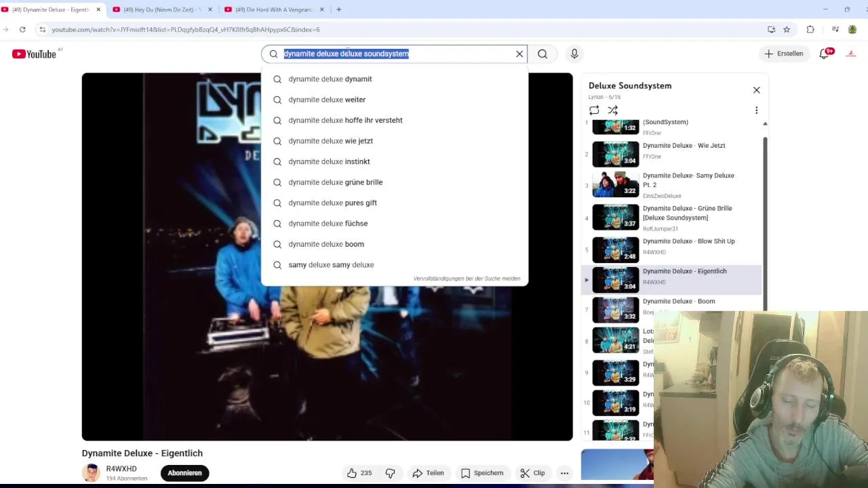This screenshot has height=488, width=868.
Task: Click the magnifier search submit button
Action: [542, 54]
